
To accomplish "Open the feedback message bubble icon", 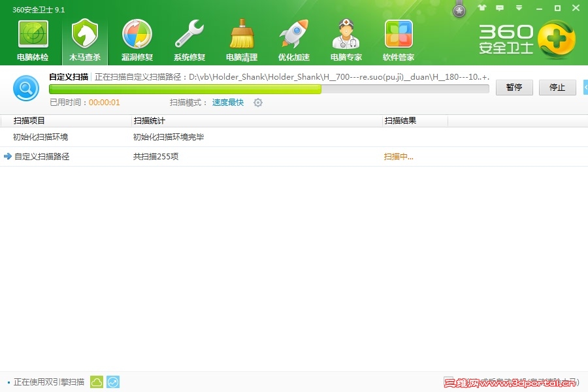I will [500, 8].
